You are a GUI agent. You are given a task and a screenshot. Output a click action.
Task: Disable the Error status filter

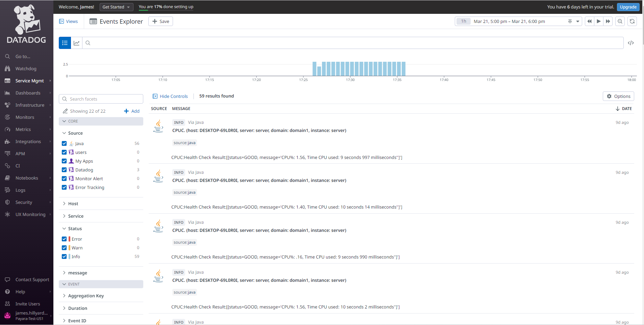coord(64,239)
